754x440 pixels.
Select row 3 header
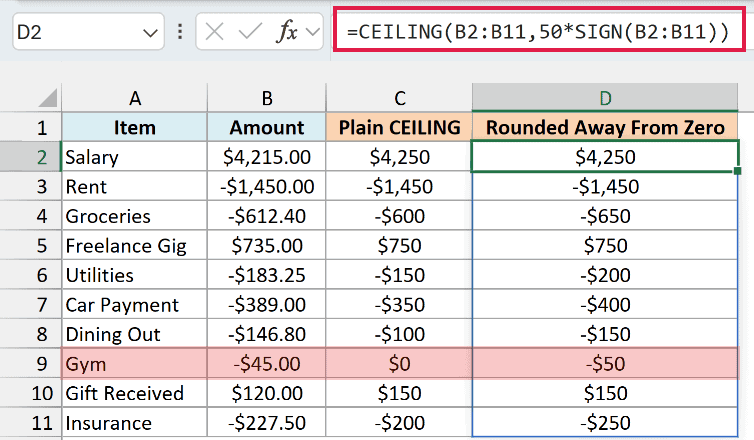(x=31, y=187)
